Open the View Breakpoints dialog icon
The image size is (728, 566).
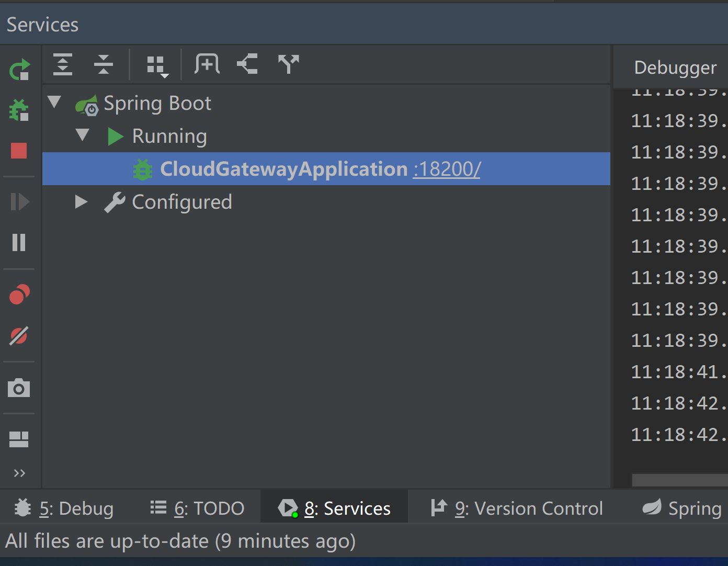pyautogui.click(x=19, y=295)
